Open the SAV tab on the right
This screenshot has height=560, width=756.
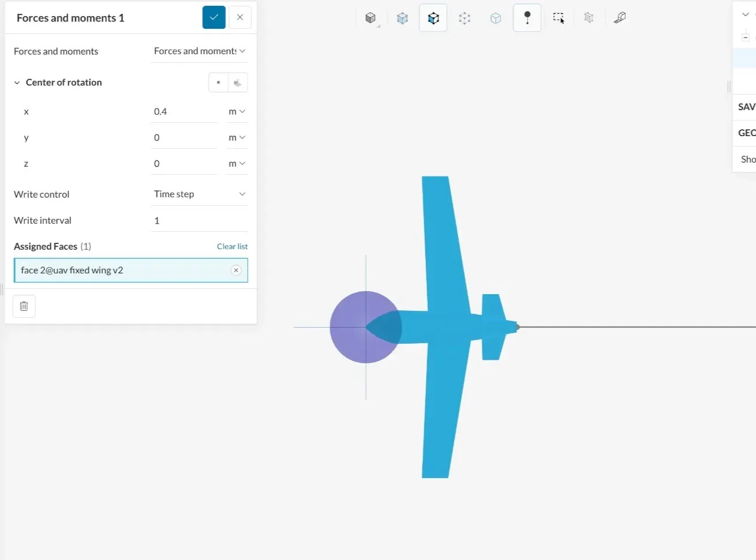[746, 107]
